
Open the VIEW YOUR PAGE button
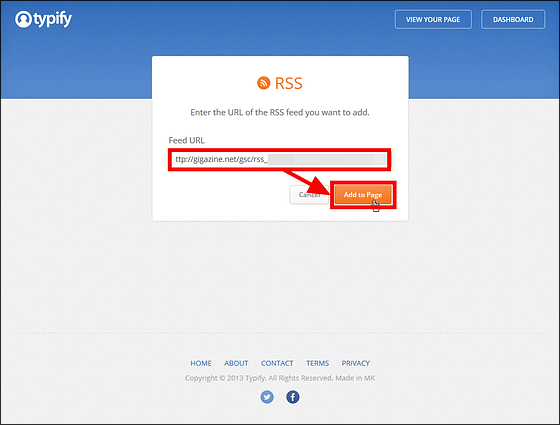[x=433, y=19]
